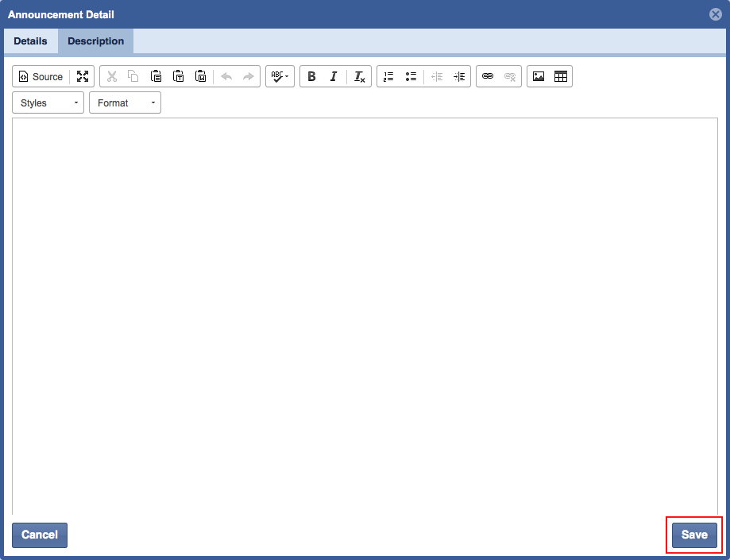Open the spell checker dropdown

[280, 77]
